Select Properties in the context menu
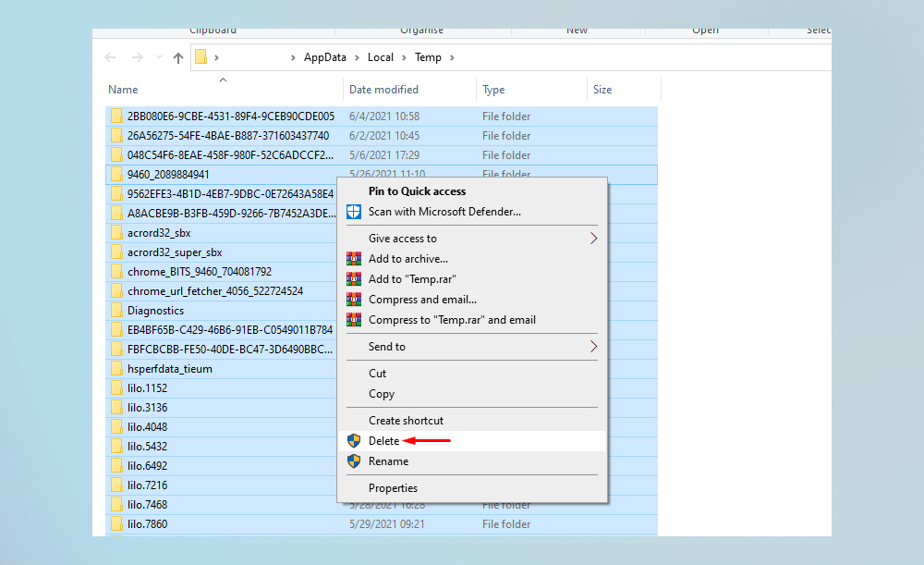This screenshot has width=924, height=565. pyautogui.click(x=393, y=488)
